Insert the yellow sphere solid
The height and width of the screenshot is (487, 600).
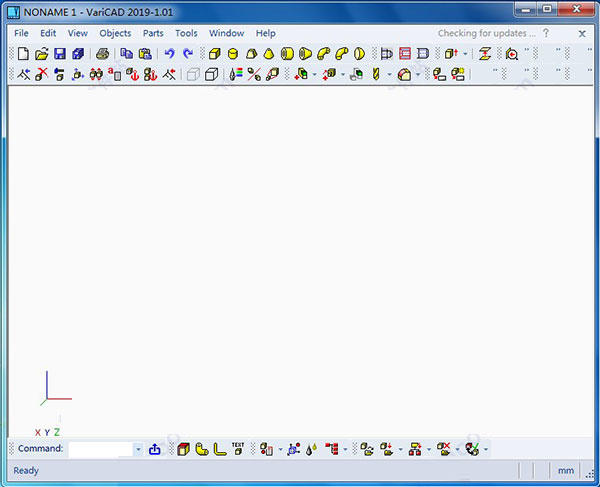click(x=359, y=54)
